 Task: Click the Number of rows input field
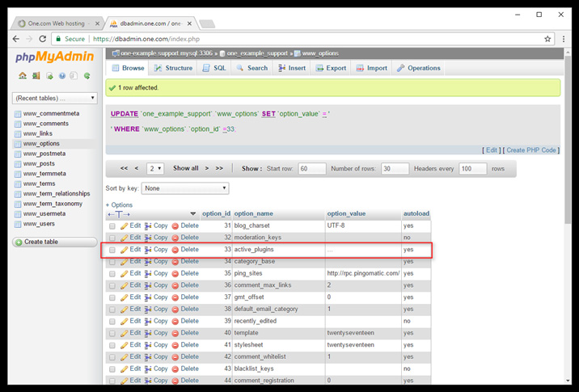(395, 169)
